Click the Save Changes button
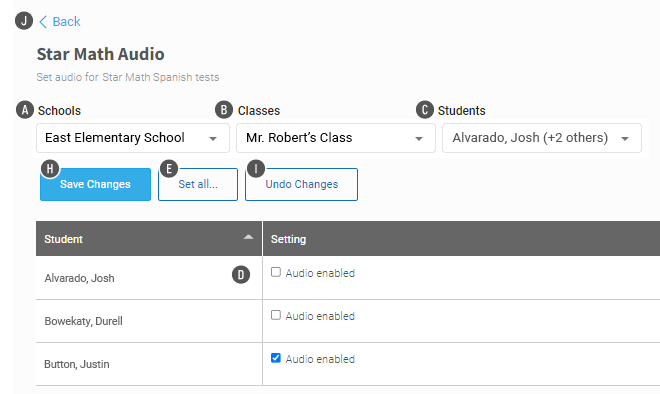Image resolution: width=660 pixels, height=394 pixels. [96, 184]
